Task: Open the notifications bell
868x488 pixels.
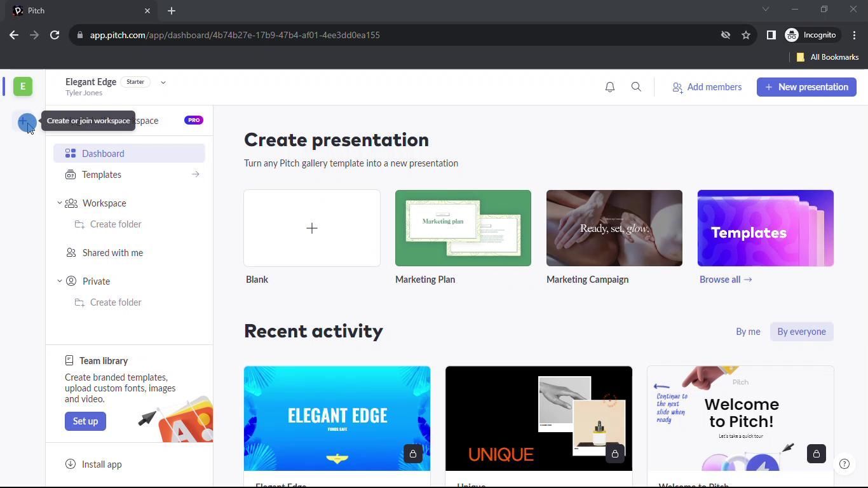Action: (x=609, y=87)
